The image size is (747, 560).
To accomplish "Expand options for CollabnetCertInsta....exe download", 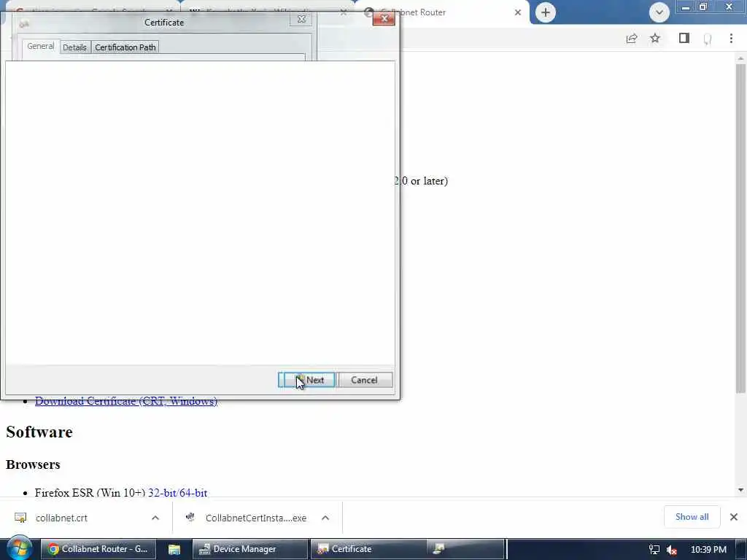I will 325,518.
